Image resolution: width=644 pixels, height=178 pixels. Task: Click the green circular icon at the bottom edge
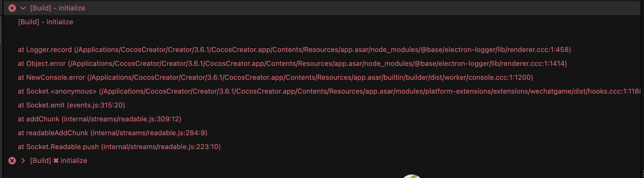[412, 176]
